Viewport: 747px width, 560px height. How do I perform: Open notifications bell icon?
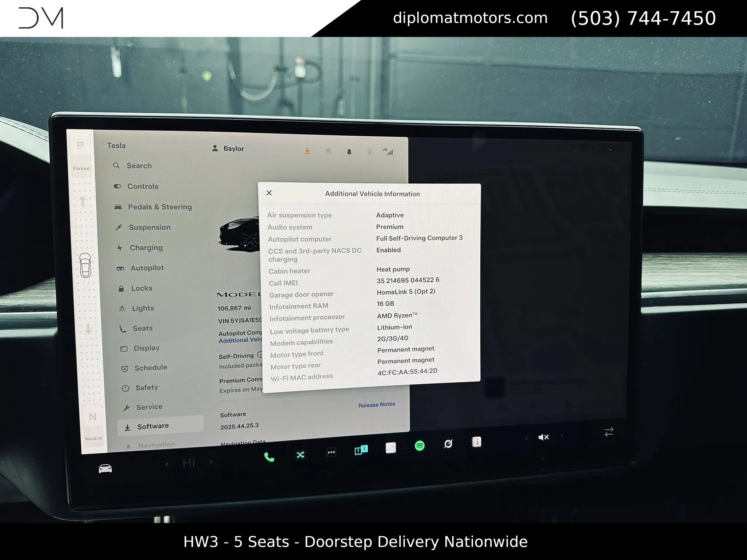click(349, 152)
